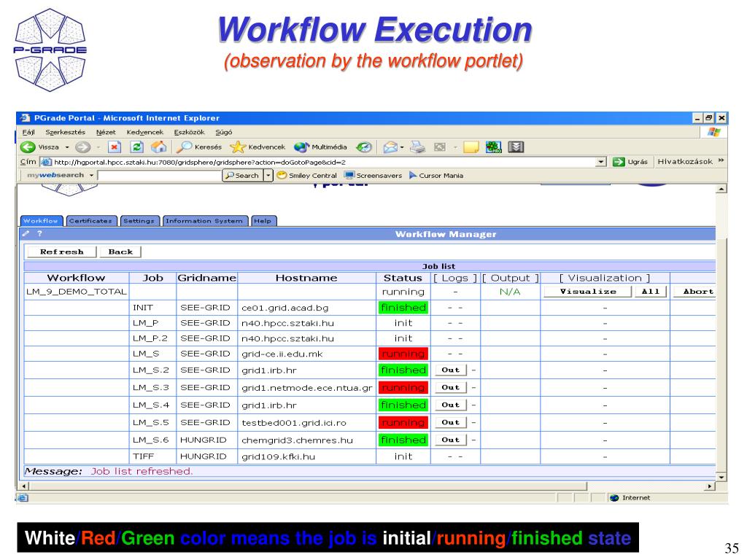Open the Eszközök menu
Viewport: 747px width, 560px height.
pyautogui.click(x=189, y=133)
